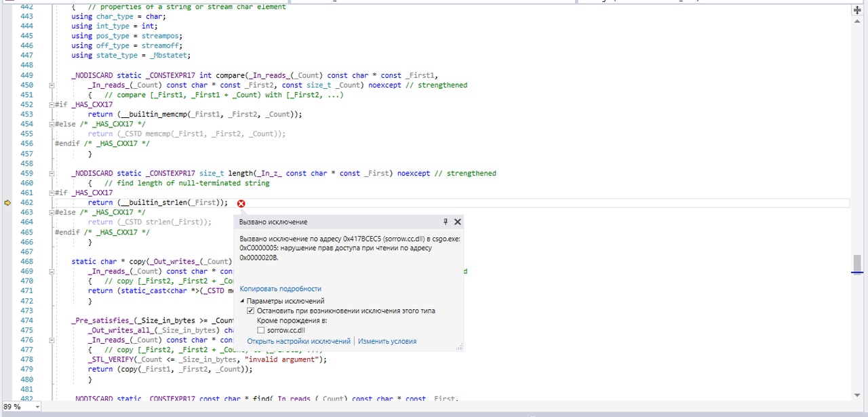Check the sorrow.cc.dll exclusion checkbox

point(261,330)
